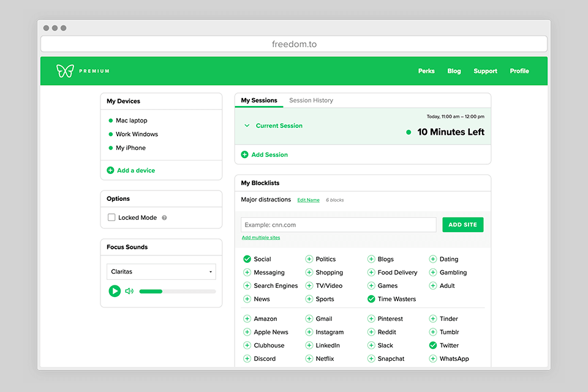Click the Major distractions blocklist name
This screenshot has height=392, width=588.
[266, 200]
